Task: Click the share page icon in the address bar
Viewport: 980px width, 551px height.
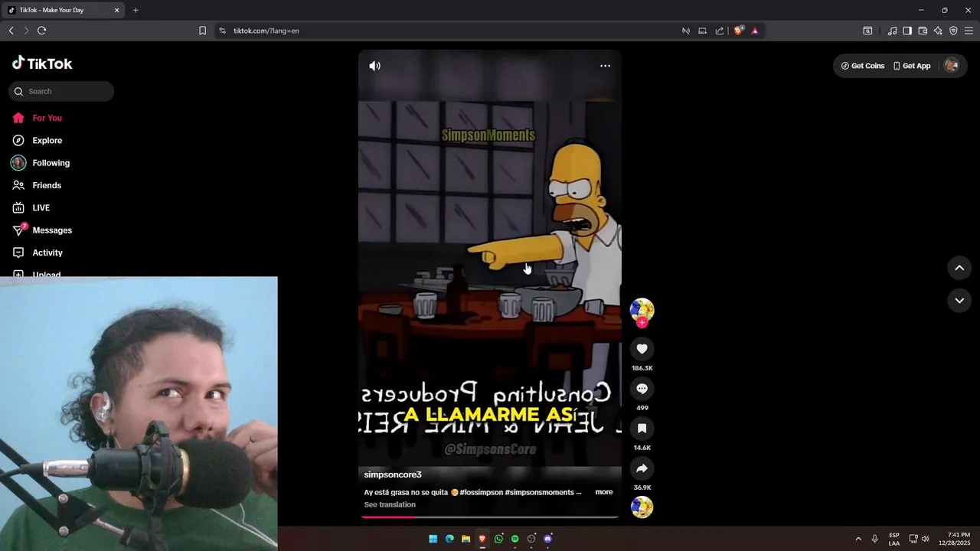Action: [720, 31]
